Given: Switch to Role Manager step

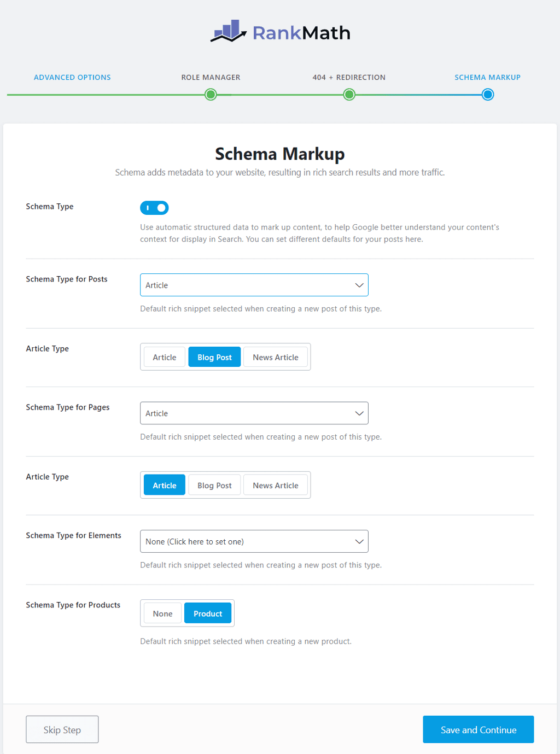Looking at the screenshot, I should click(211, 78).
